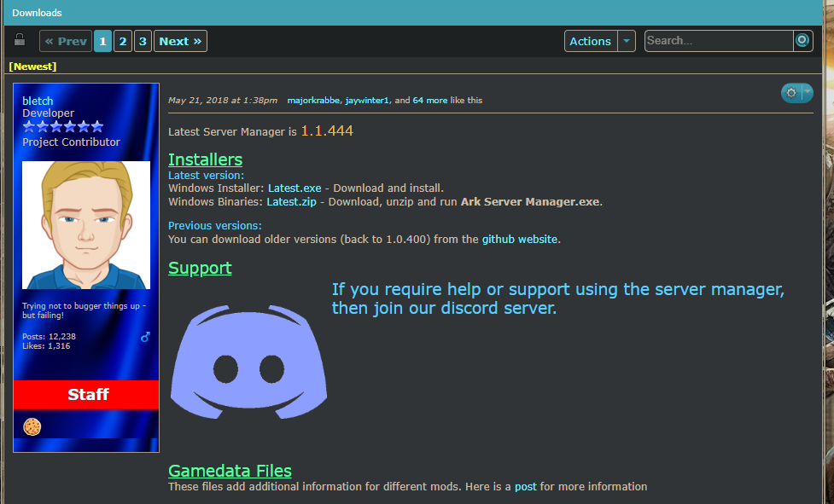Screen dimensions: 834x504
Task: Open the post gear options icon
Action: tap(791, 93)
